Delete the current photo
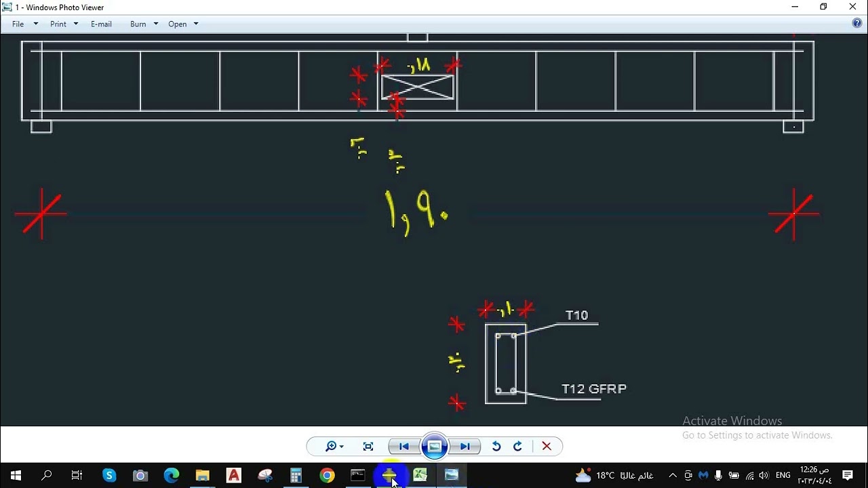Image resolution: width=868 pixels, height=488 pixels. pyautogui.click(x=547, y=446)
